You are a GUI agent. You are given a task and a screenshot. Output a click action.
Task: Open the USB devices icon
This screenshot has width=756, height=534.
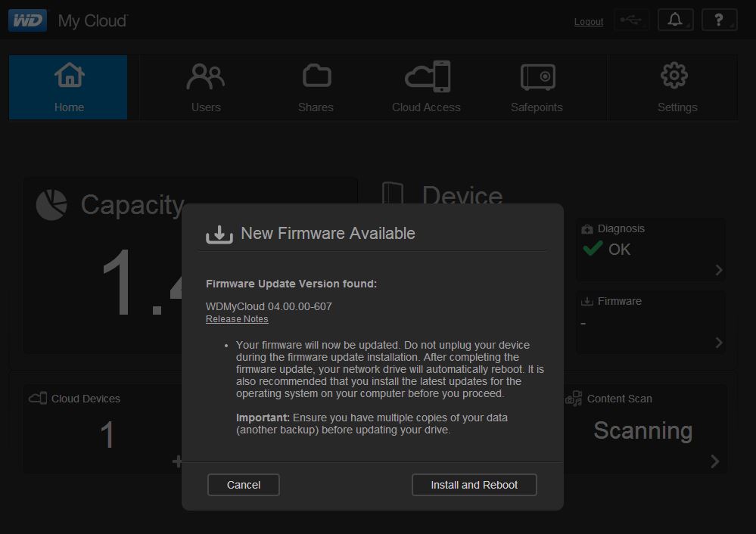[631, 20]
